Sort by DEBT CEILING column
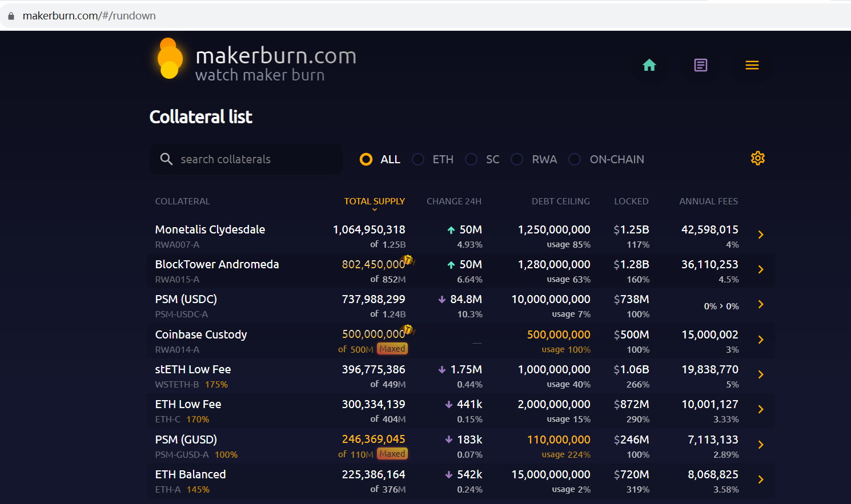The image size is (851, 504). click(x=561, y=201)
